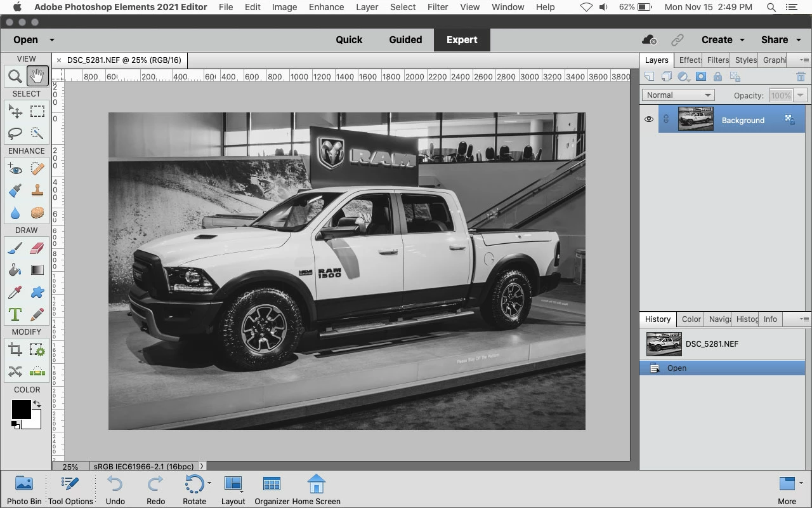Add a layer mask
Screen dimensions: 812x508
coord(701,77)
